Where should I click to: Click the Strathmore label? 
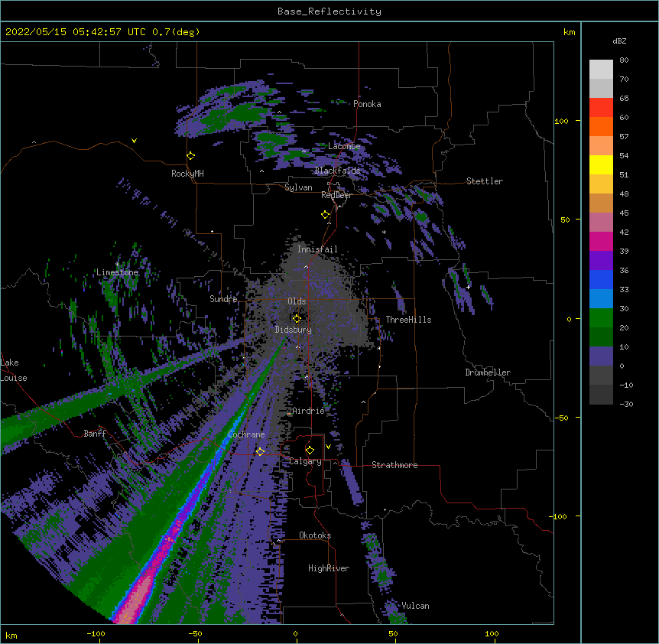click(394, 465)
